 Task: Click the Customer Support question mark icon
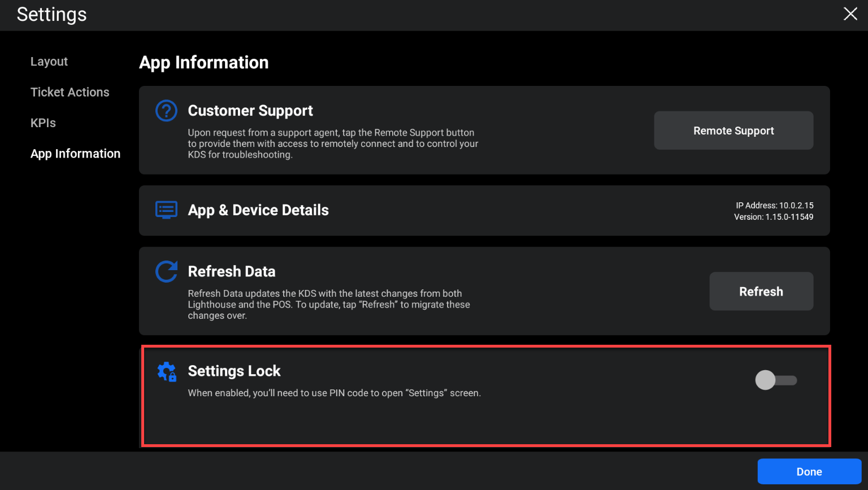coord(166,111)
